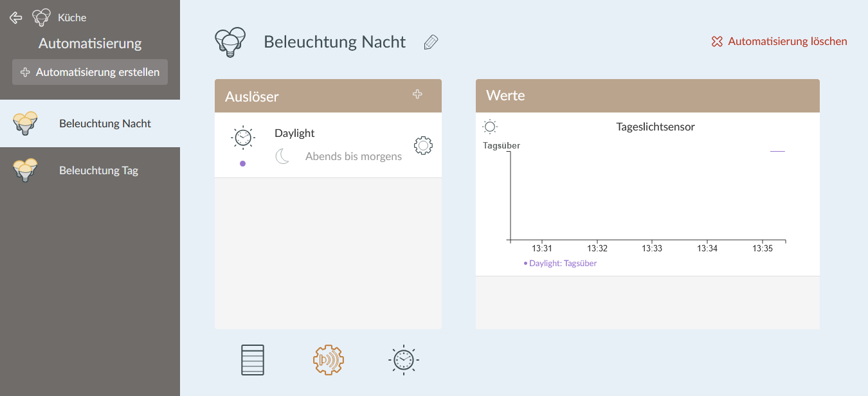Screen dimensions: 868x396
Task: Click the Daylight clock icon in the trigger row
Action: tap(243, 137)
